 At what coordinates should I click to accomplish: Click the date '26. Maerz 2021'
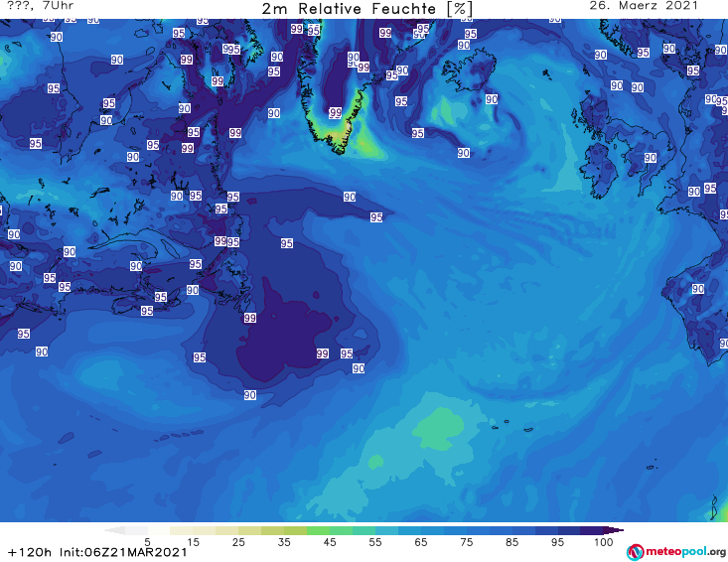click(644, 6)
